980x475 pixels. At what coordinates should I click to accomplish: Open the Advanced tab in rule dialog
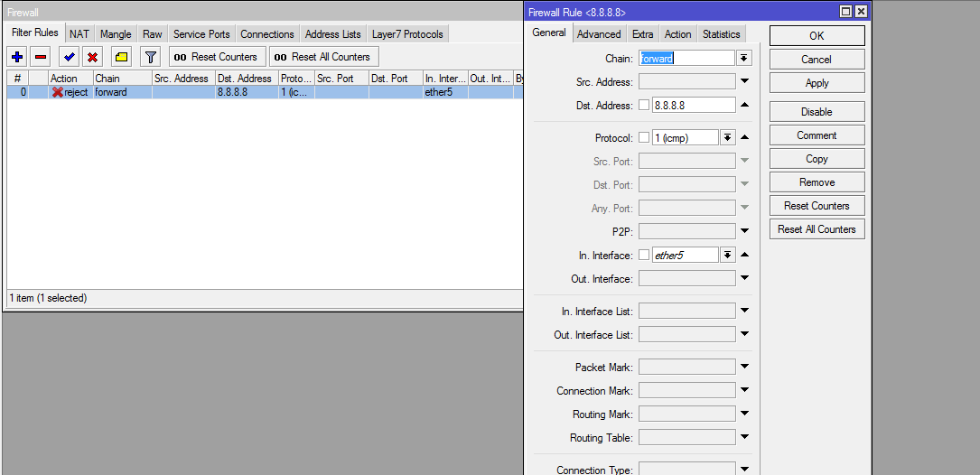coord(599,34)
